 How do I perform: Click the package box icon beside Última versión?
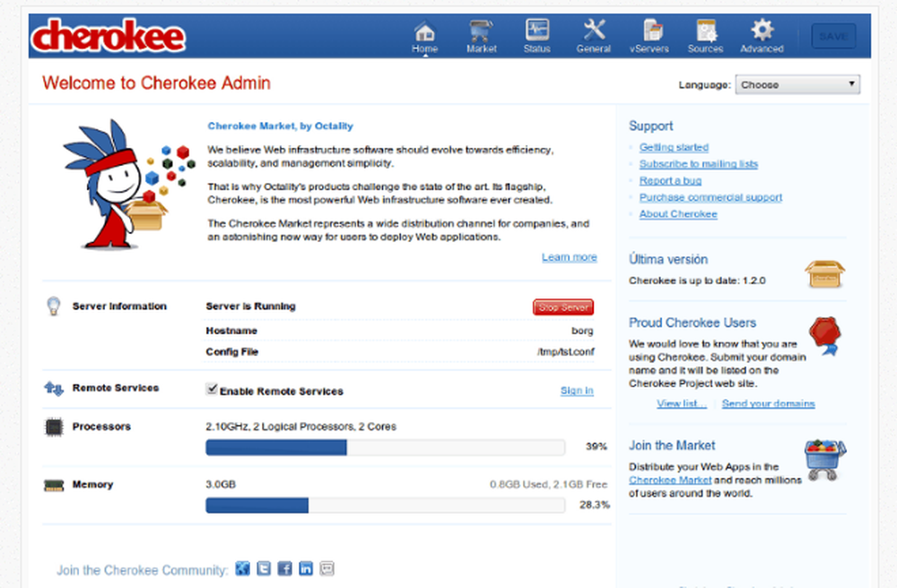(x=825, y=273)
